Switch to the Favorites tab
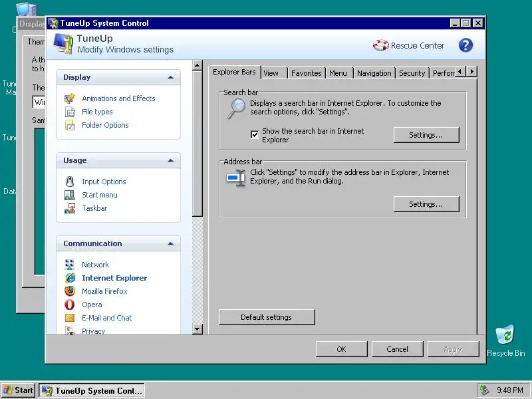 306,73
